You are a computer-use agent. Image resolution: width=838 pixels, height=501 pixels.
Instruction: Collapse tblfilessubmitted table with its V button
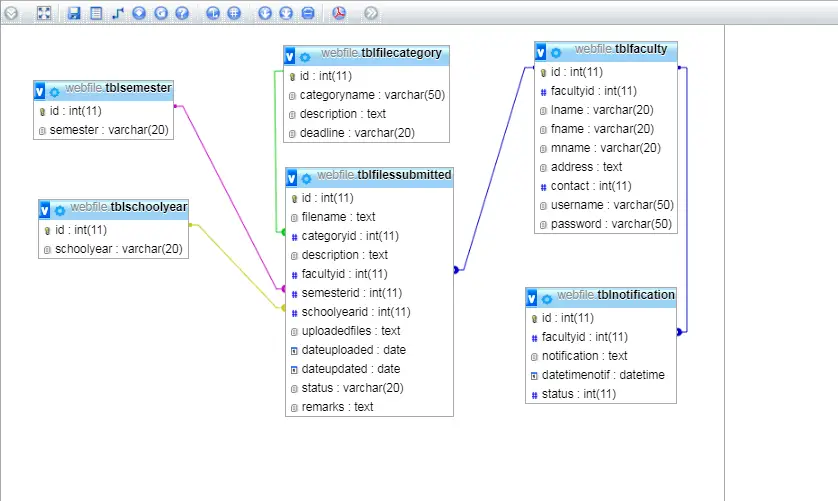coord(291,178)
